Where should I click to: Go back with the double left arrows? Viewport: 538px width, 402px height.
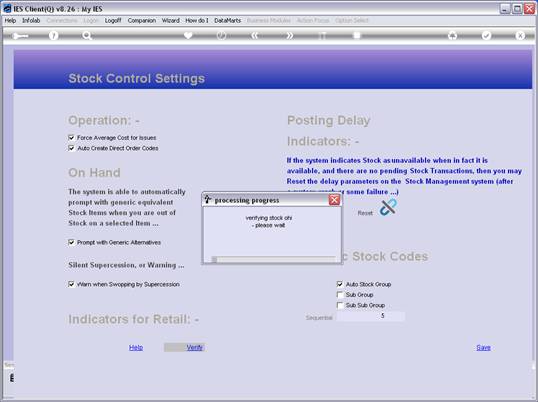255,35
